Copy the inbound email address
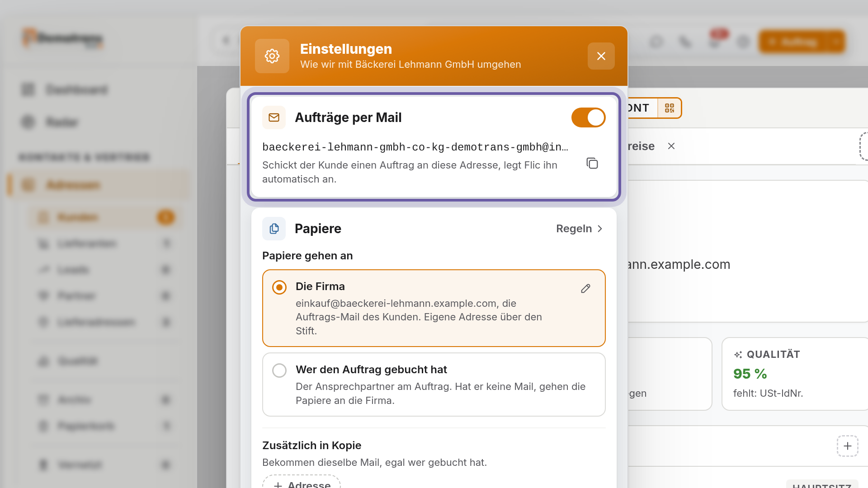 (x=592, y=163)
